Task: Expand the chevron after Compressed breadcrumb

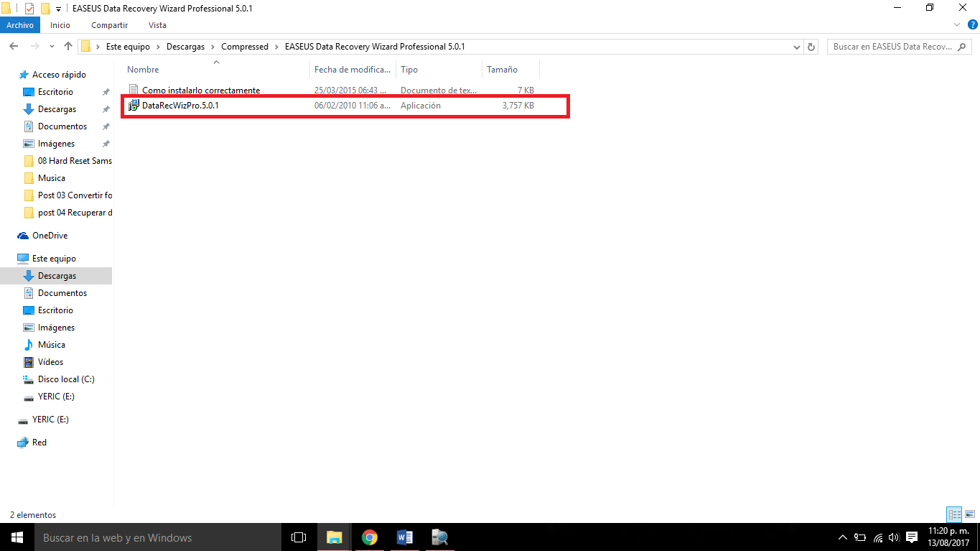Action: (x=276, y=47)
